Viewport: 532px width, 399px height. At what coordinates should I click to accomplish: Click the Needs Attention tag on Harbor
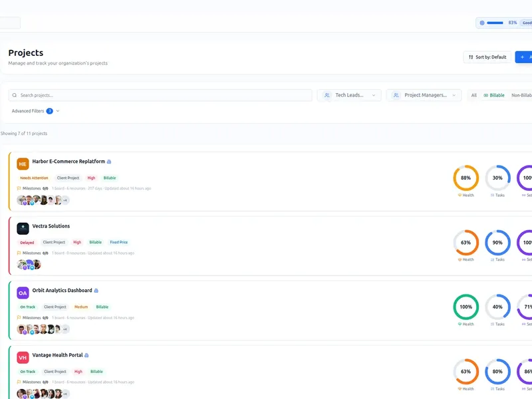coord(34,178)
